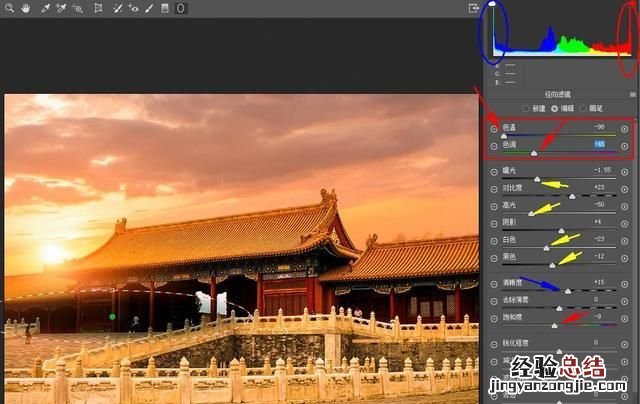Decrease 色调 with its minus button
This screenshot has height=404, width=640.
pos(494,146)
